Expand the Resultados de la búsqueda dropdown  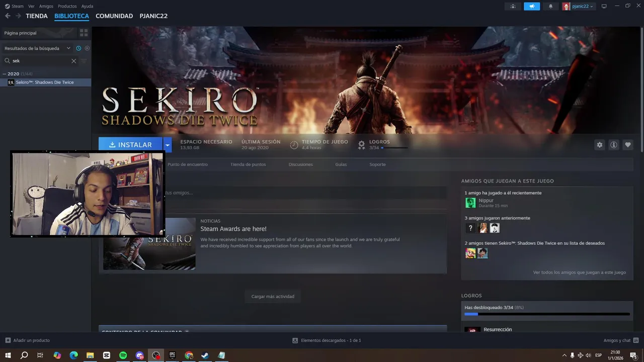pyautogui.click(x=68, y=48)
